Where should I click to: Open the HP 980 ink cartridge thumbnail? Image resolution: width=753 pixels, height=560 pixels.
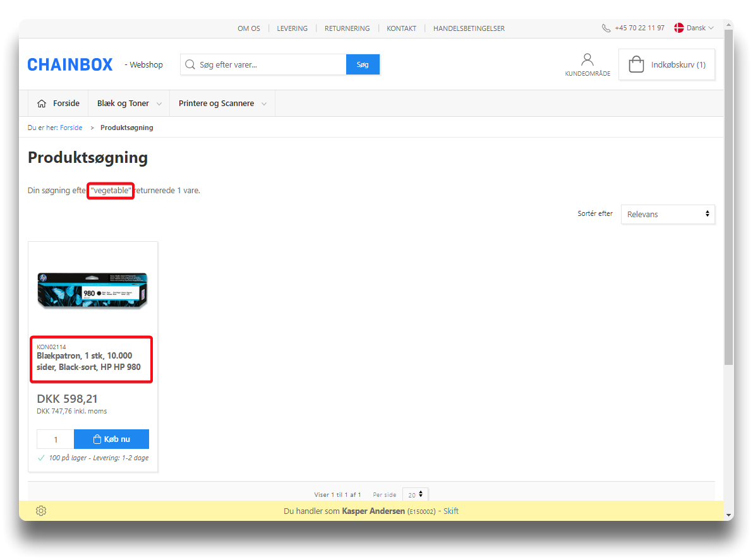(x=93, y=290)
